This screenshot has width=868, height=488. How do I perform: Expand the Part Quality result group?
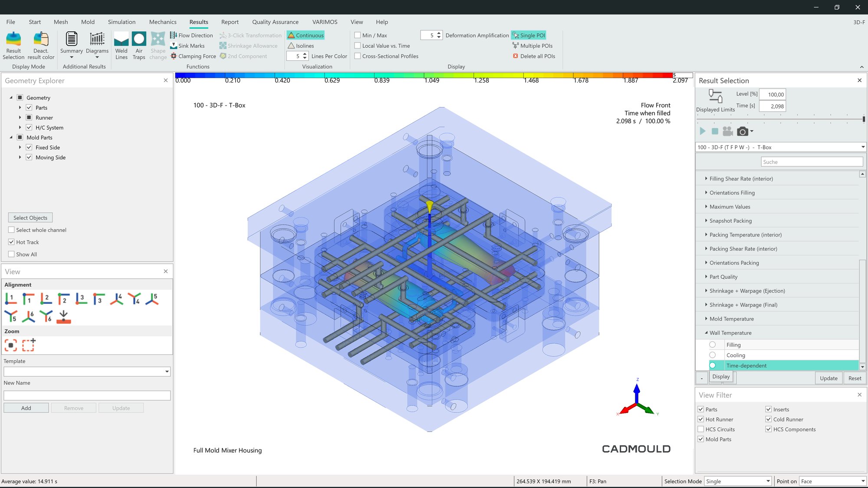click(706, 277)
